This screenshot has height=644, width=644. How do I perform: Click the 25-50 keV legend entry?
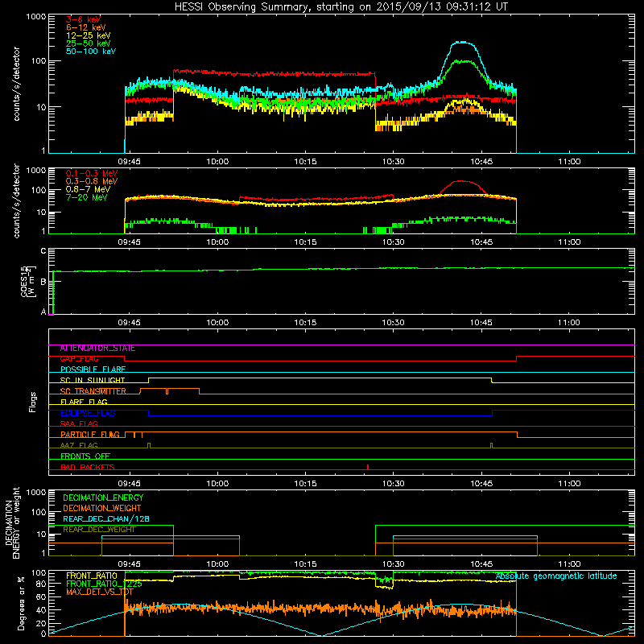(x=89, y=43)
